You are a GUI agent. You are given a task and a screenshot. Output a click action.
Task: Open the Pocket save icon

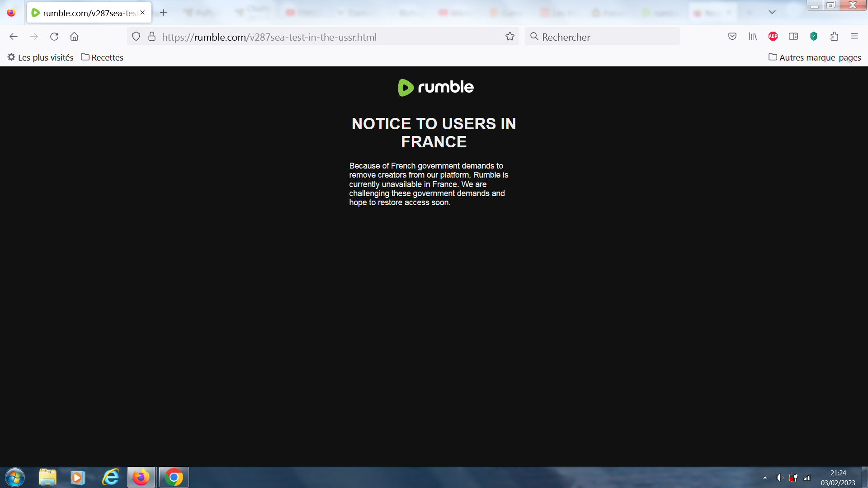pyautogui.click(x=732, y=37)
